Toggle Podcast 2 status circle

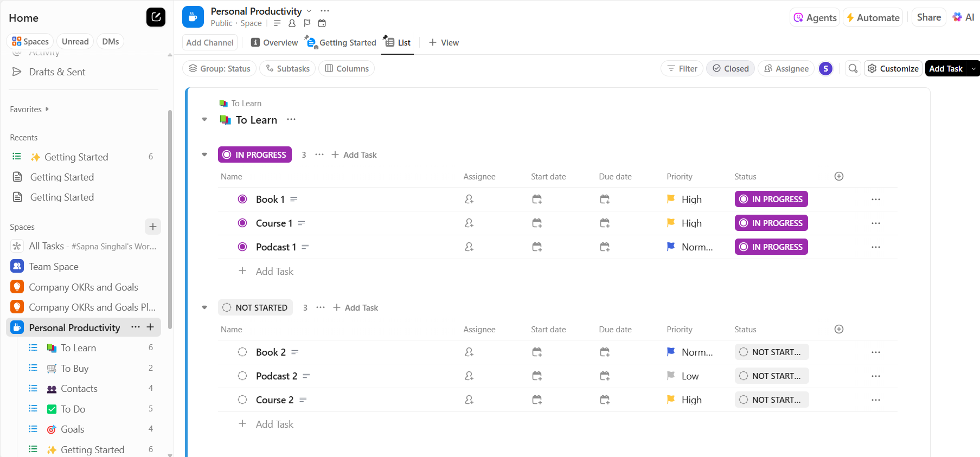pyautogui.click(x=242, y=376)
